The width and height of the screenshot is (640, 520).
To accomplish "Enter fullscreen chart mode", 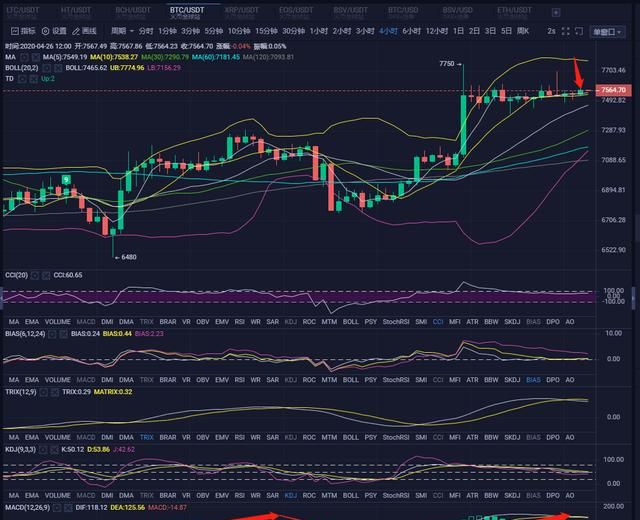I will pos(565,31).
